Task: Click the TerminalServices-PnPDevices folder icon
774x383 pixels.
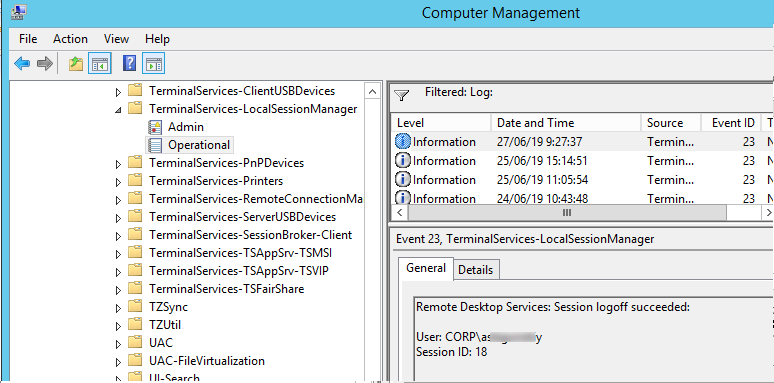Action: (x=135, y=163)
